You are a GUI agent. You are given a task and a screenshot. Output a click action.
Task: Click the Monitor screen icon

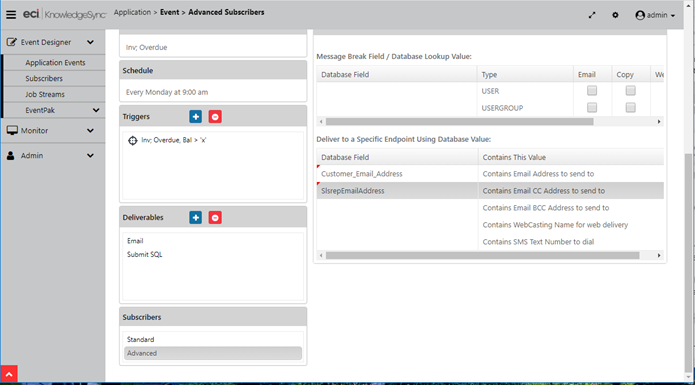tap(12, 130)
